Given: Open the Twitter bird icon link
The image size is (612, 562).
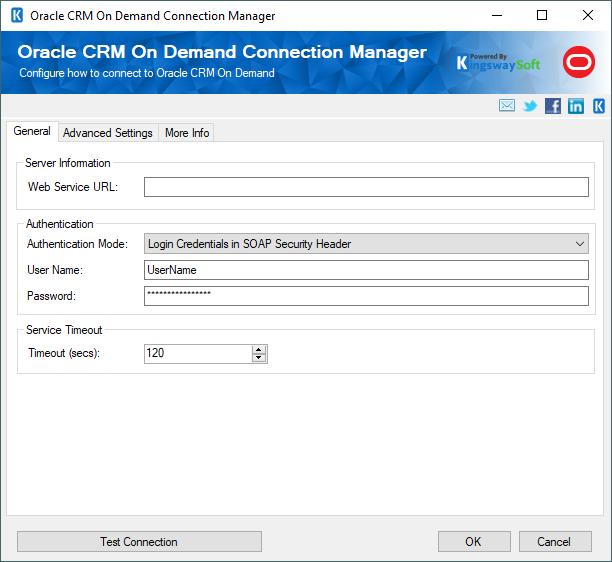Looking at the screenshot, I should (x=530, y=106).
